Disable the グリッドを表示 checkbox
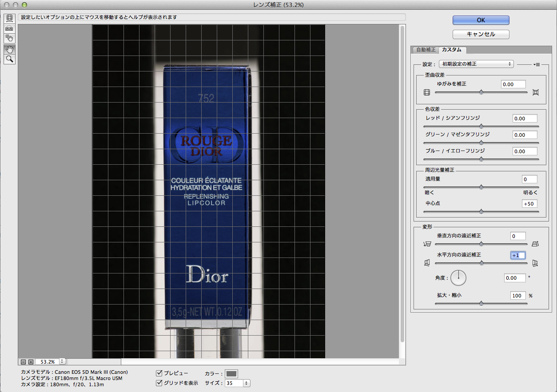This screenshot has width=557, height=392. [159, 383]
